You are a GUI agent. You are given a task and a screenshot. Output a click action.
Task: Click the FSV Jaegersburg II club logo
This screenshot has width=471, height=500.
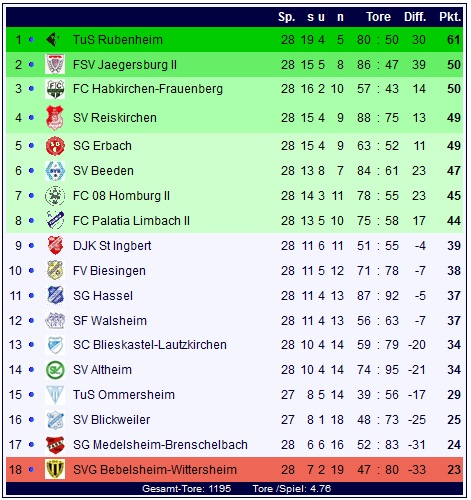click(x=55, y=64)
